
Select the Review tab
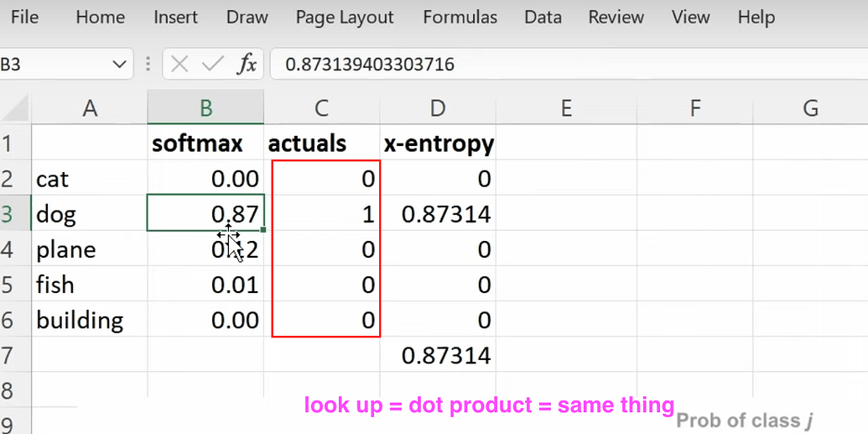616,17
